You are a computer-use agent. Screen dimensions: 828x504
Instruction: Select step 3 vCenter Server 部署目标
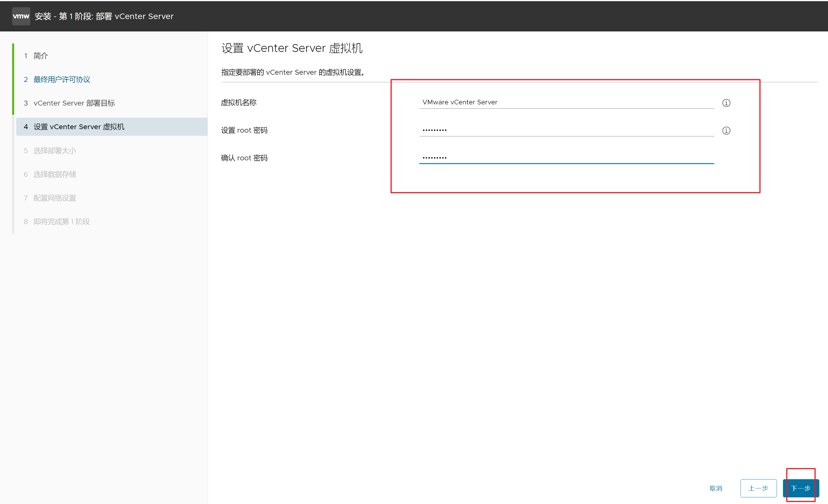tap(74, 103)
